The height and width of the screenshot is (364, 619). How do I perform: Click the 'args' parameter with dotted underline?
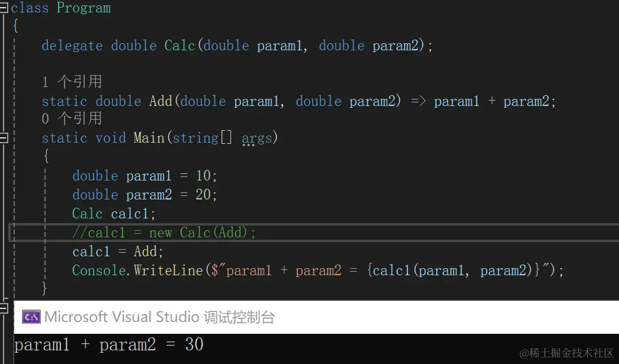256,138
